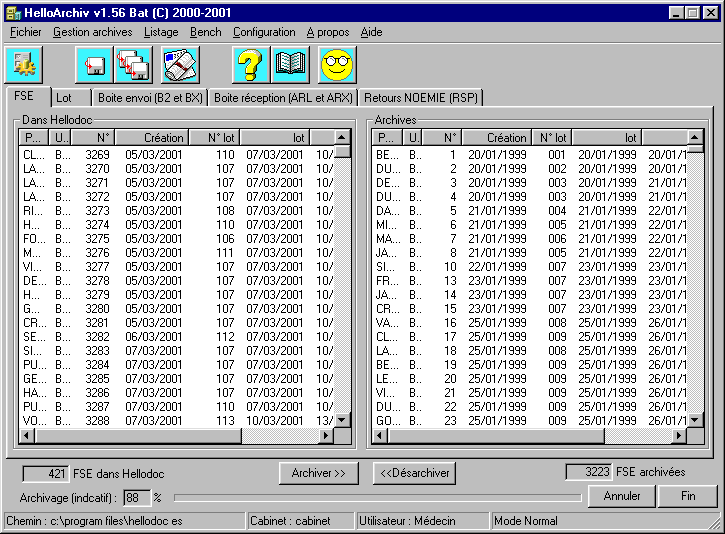The image size is (725, 534).
Task: Click scroll right arrow in Archives list
Action: (x=679, y=436)
